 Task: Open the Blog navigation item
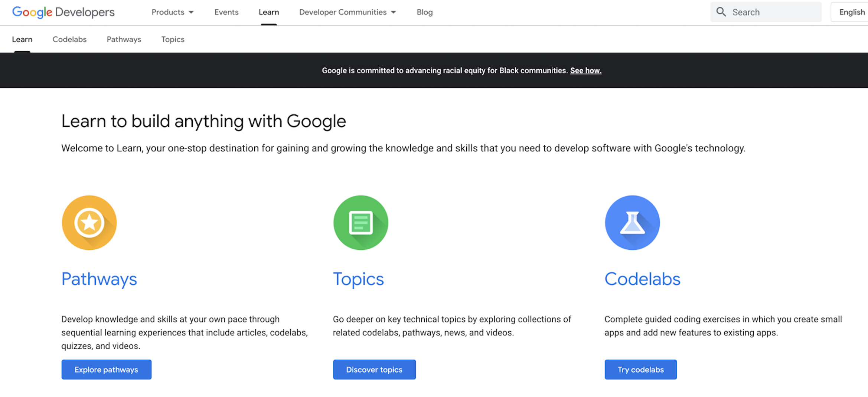[424, 12]
